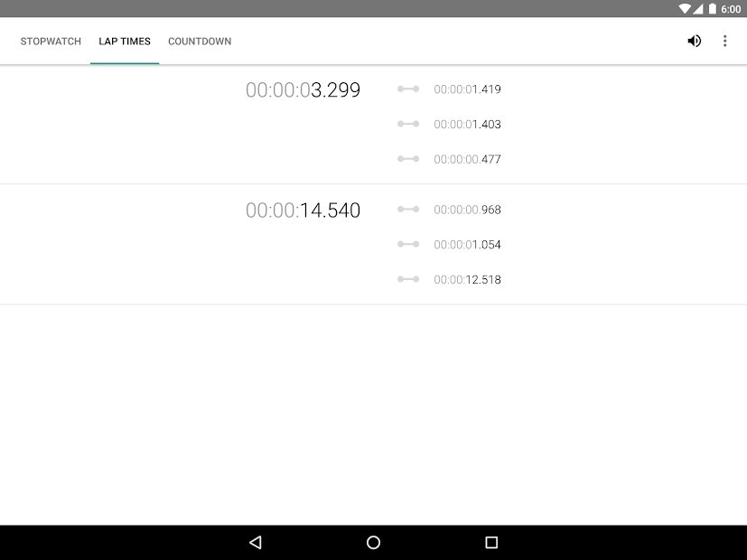Tap the battery icon in the status bar
The image size is (747, 560).
710,8
